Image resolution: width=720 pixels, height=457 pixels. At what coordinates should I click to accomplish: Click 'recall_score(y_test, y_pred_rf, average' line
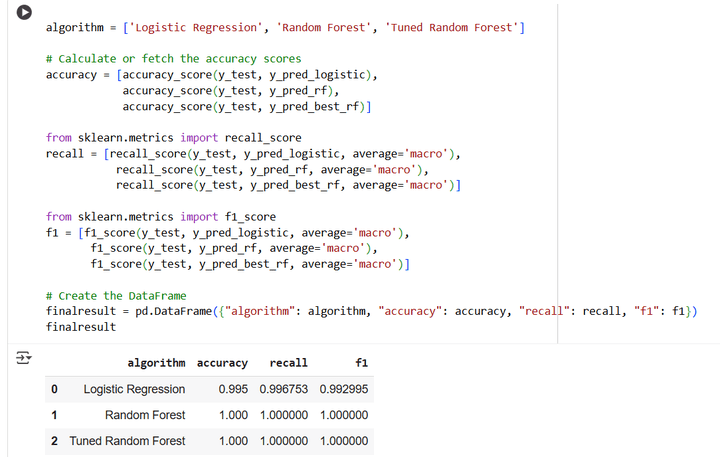(272, 169)
